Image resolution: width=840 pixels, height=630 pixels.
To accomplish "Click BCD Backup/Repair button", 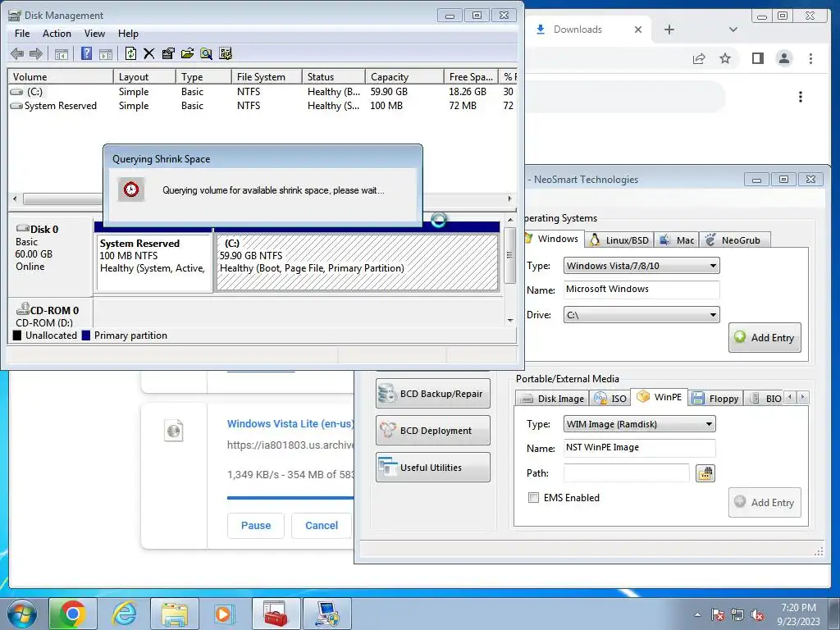I will click(x=433, y=394).
